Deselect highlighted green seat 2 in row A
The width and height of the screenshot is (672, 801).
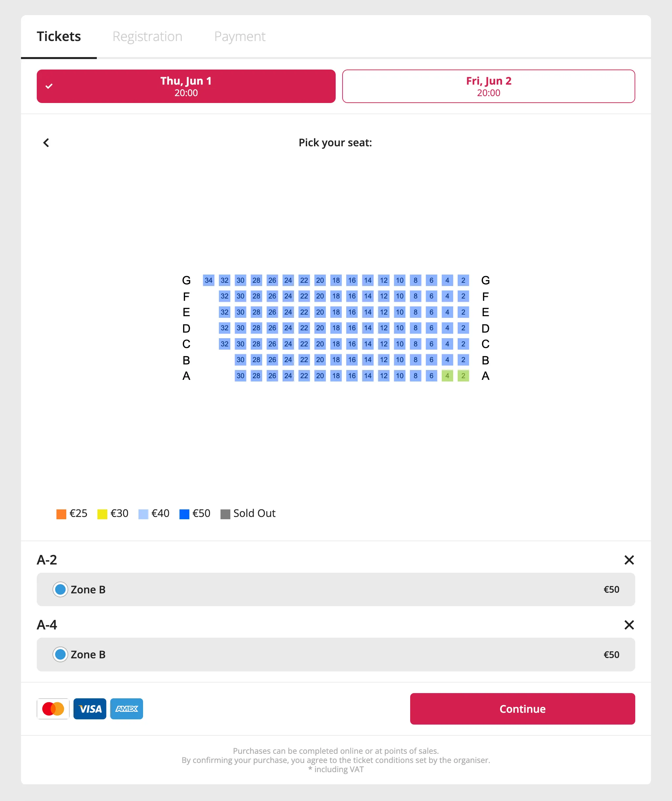[463, 376]
